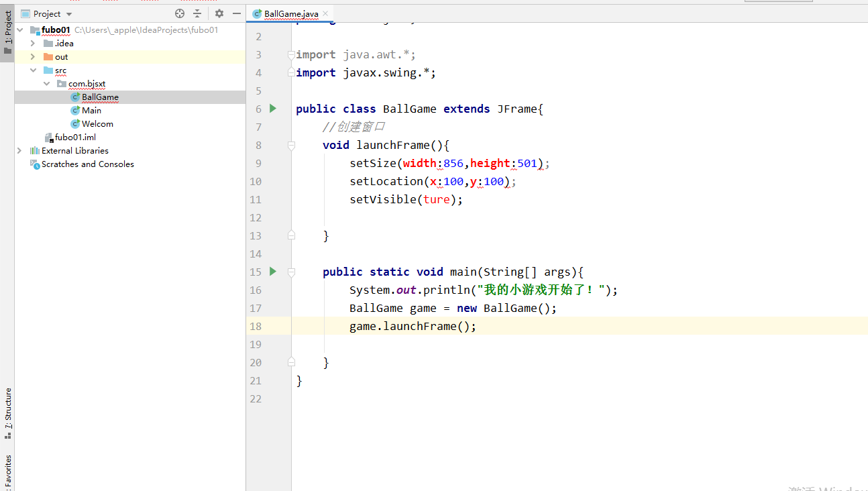868x491 pixels.
Task: Collapse the src folder
Action: click(33, 70)
